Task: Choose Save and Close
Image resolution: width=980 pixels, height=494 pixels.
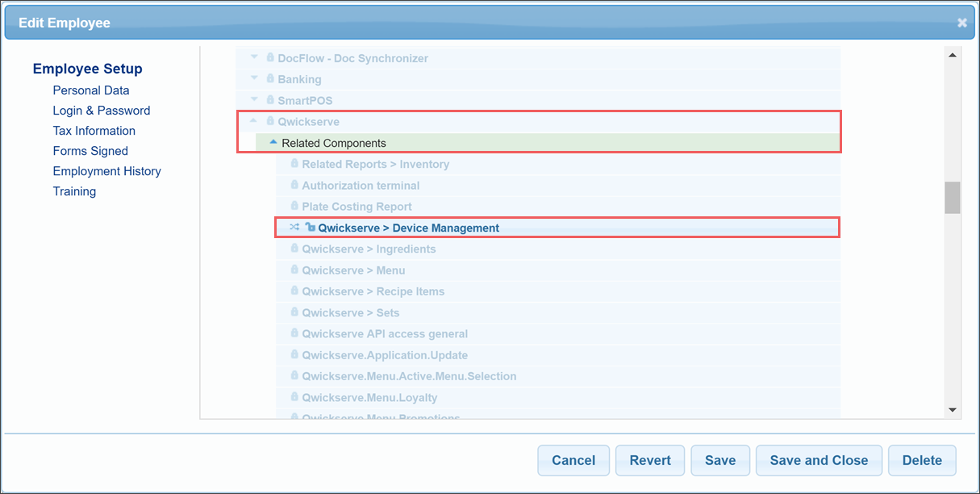Action: tap(819, 460)
